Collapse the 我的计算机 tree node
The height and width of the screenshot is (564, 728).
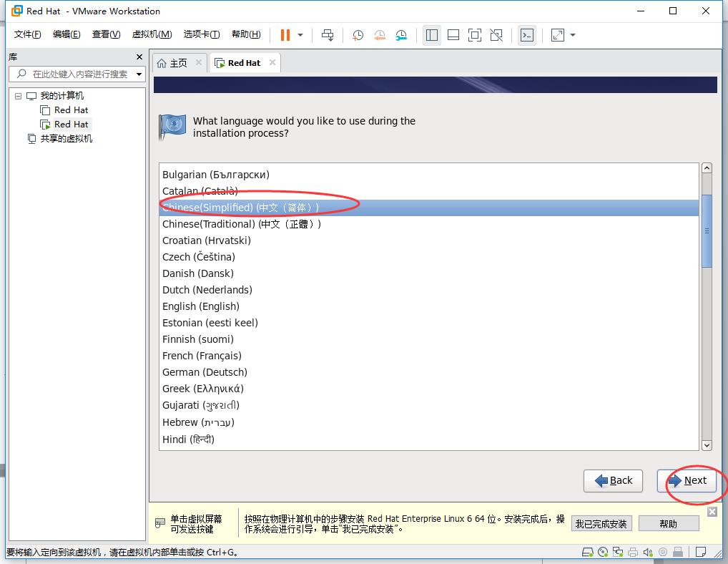(18, 96)
